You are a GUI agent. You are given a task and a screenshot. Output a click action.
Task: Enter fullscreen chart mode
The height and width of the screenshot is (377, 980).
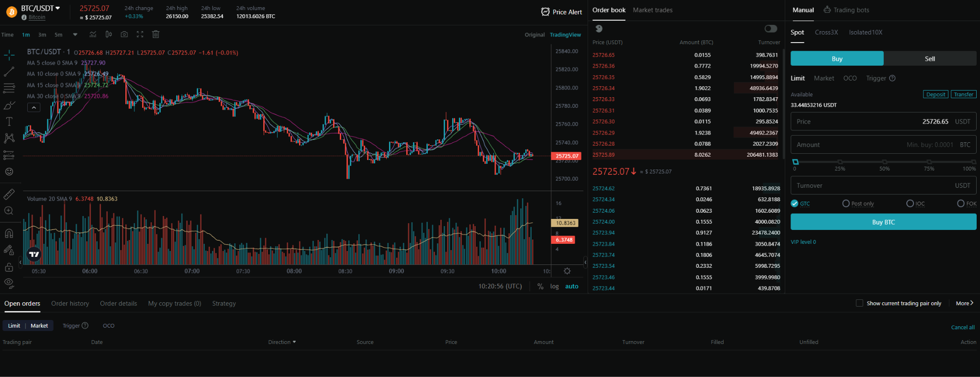point(140,34)
